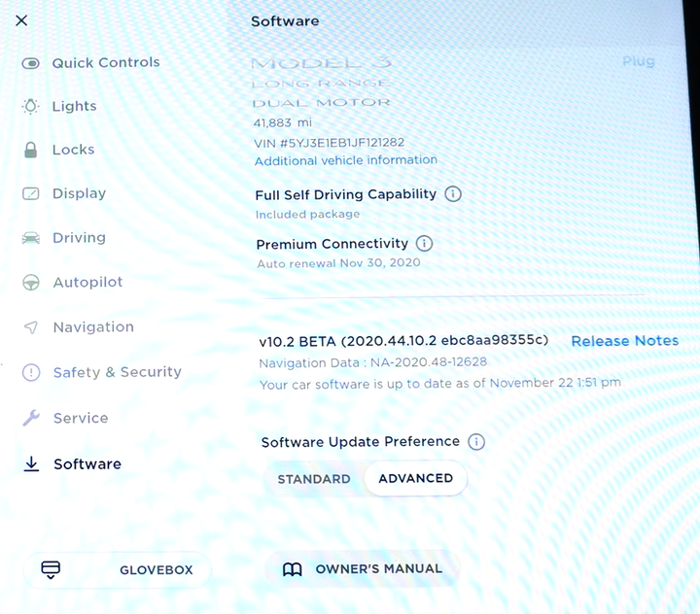Select STANDARD update preference
Screen dimensions: 700x614
(x=314, y=479)
